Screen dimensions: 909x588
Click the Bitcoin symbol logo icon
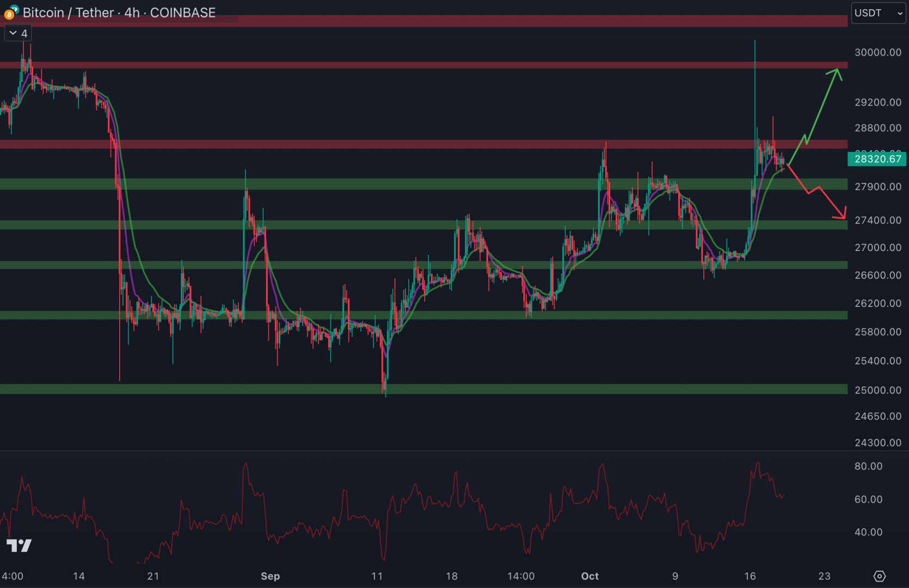point(10,13)
